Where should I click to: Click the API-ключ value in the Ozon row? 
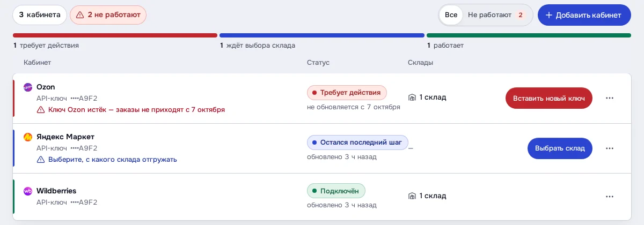(x=84, y=98)
